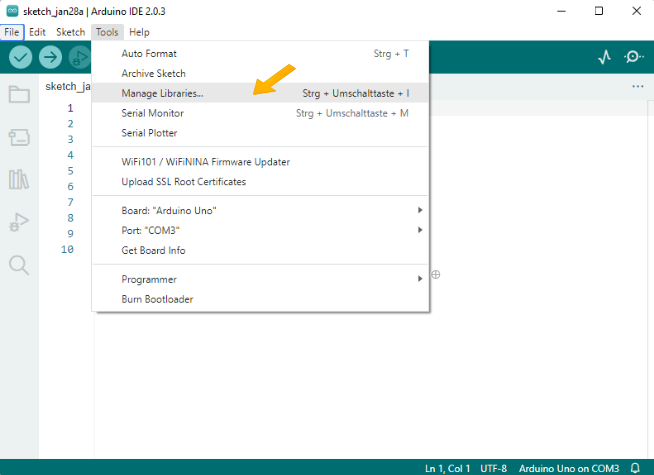Viewport: 654px width, 475px height.
Task: Open WiFi101 / WiFiNINA Firmware Updater
Action: 260,162
